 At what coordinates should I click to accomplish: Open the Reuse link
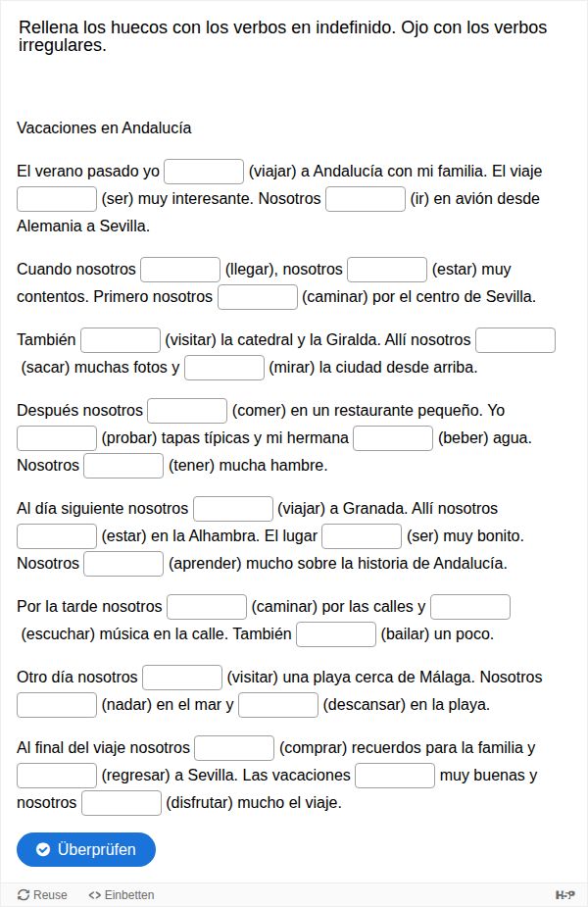click(43, 894)
